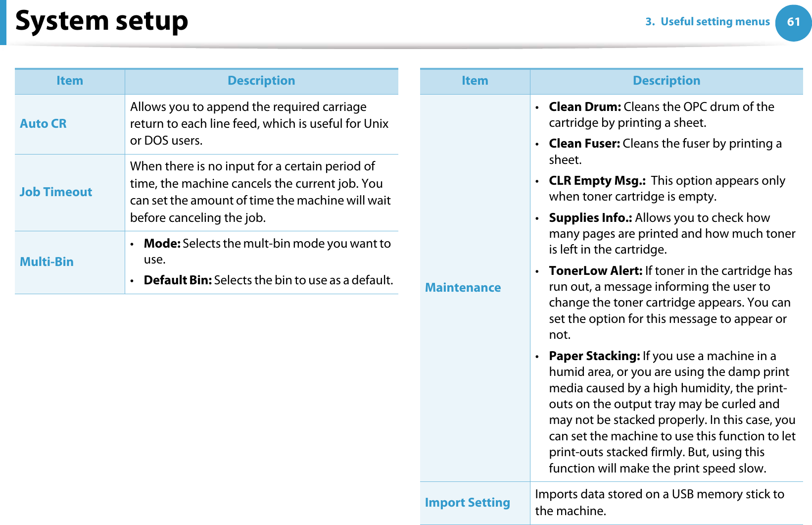The width and height of the screenshot is (812, 525).
Task: Click the left table's Description column header
Action: tap(261, 81)
